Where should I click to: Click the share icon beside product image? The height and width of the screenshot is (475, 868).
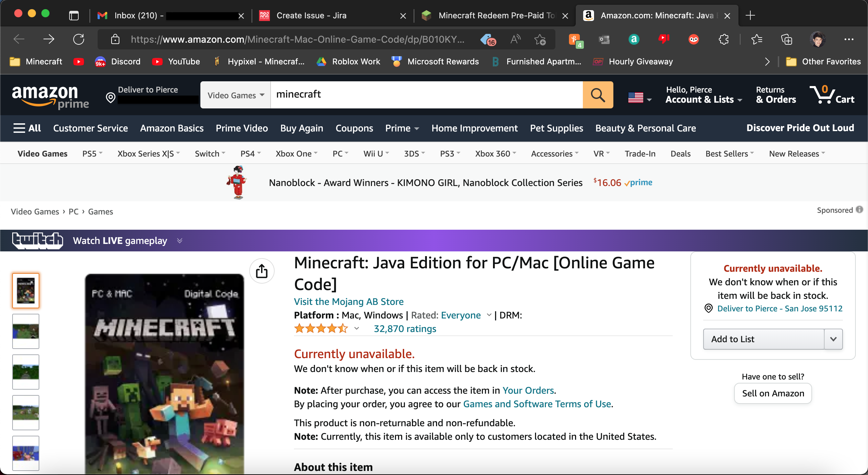[262, 271]
